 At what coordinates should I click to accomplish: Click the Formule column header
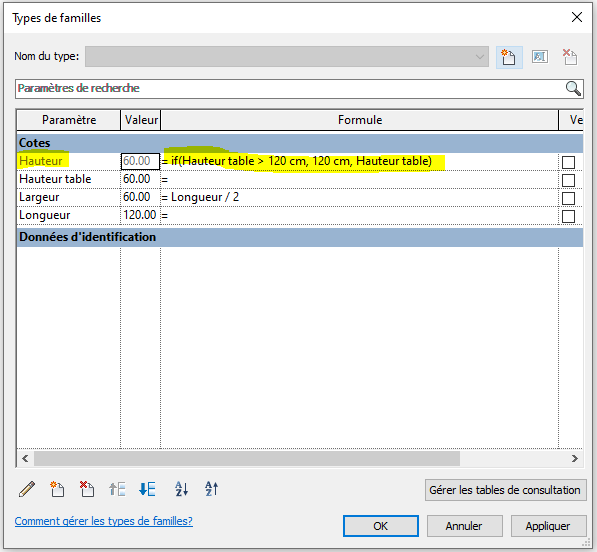(x=359, y=120)
